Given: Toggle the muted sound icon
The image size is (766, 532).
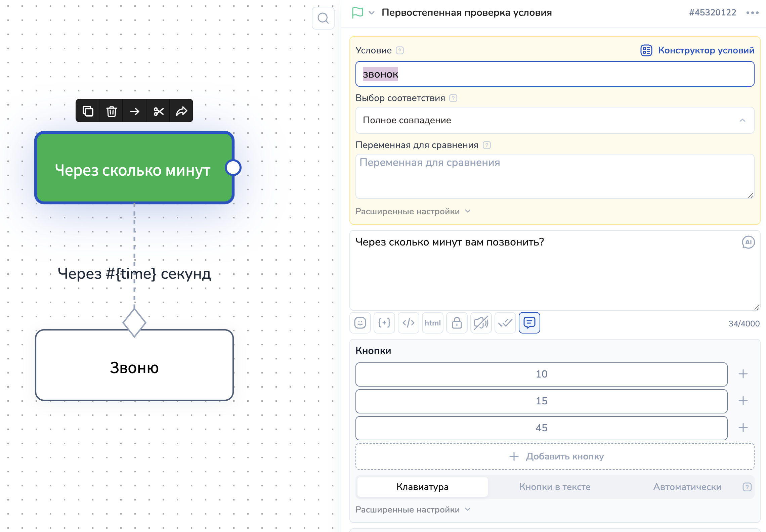Looking at the screenshot, I should 481,323.
